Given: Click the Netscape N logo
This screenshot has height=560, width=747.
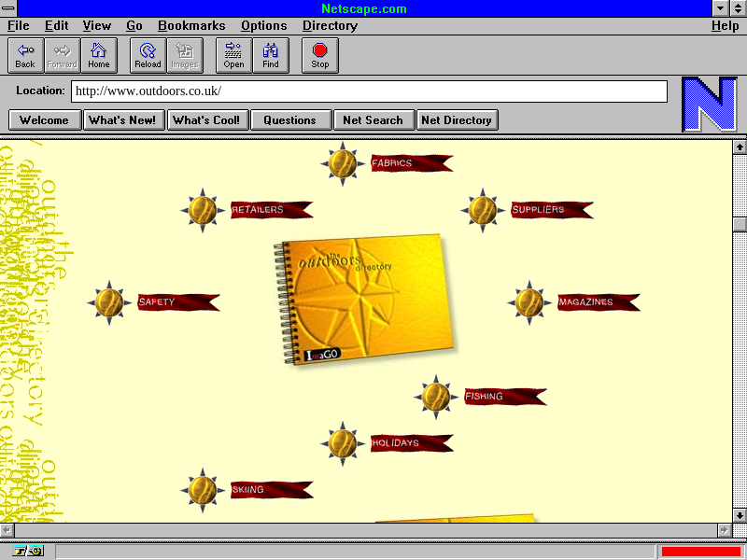Looking at the screenshot, I should coord(709,105).
